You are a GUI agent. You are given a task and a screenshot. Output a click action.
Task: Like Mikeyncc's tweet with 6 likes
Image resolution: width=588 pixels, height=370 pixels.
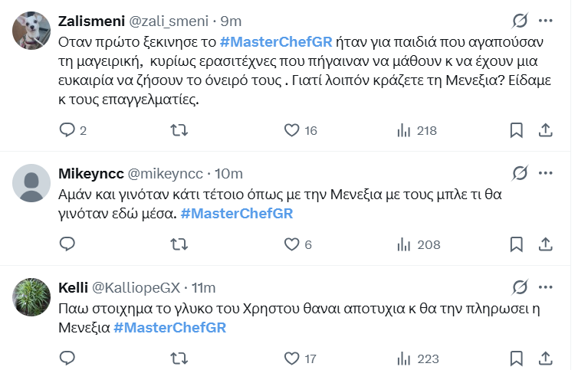291,244
